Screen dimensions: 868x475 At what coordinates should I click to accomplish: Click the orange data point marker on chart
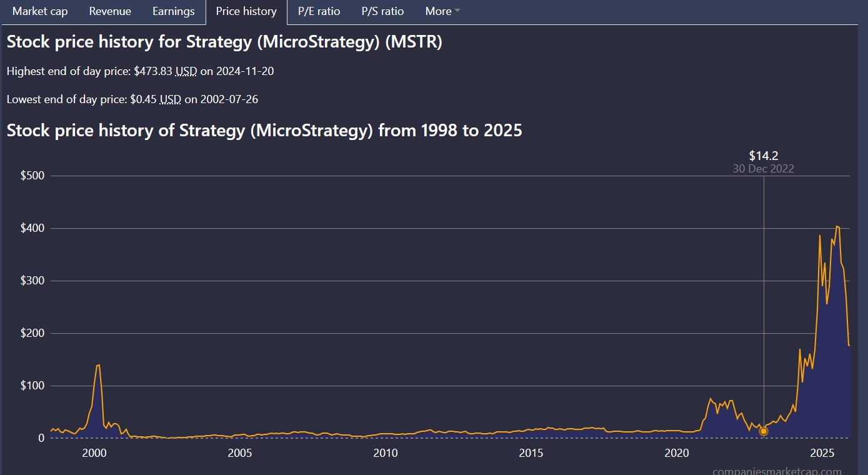point(763,431)
